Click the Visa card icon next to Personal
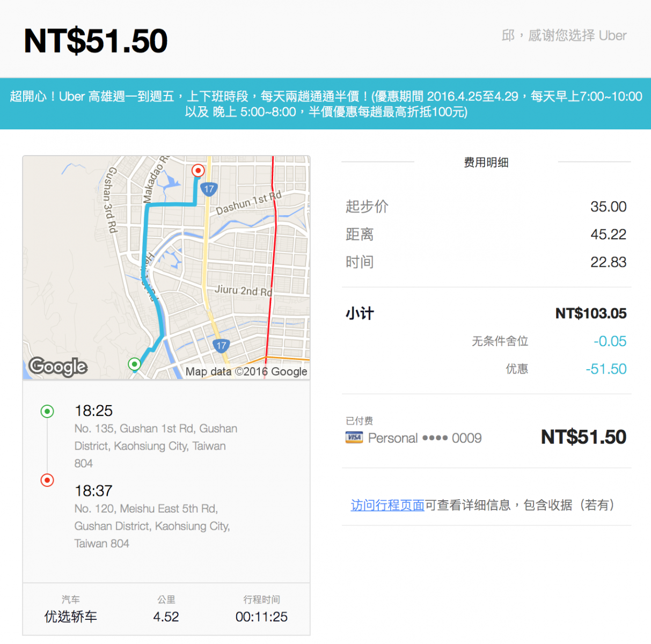Screen dimensions: 651x644 [x=354, y=438]
